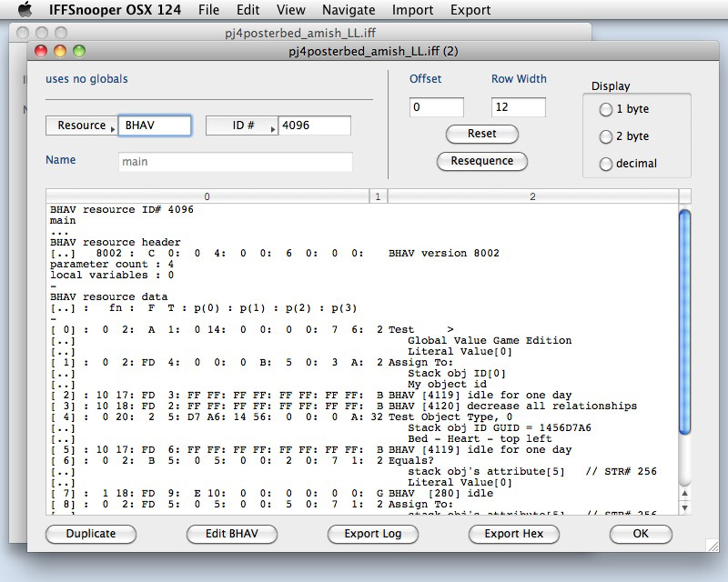The image size is (728, 582).
Task: Open the Navigate menu
Action: pyautogui.click(x=348, y=10)
